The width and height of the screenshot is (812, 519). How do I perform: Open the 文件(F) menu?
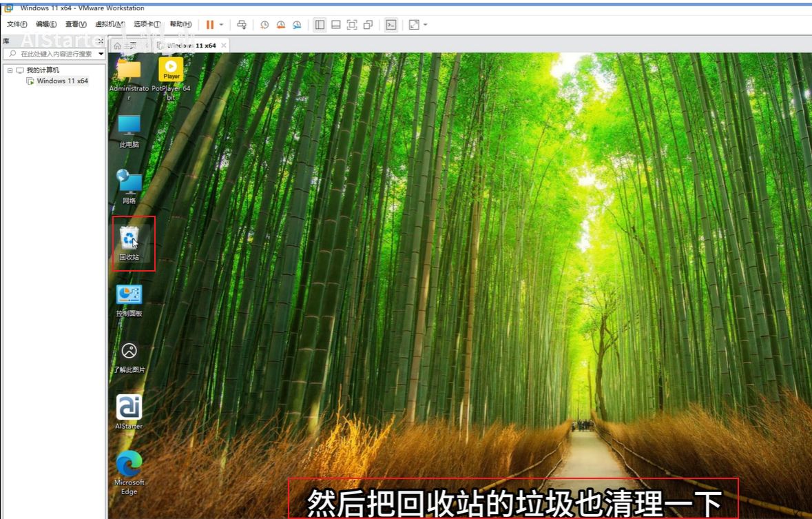coord(17,24)
